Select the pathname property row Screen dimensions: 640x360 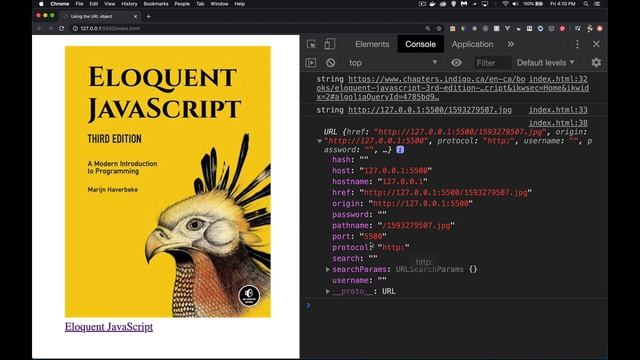coord(393,225)
